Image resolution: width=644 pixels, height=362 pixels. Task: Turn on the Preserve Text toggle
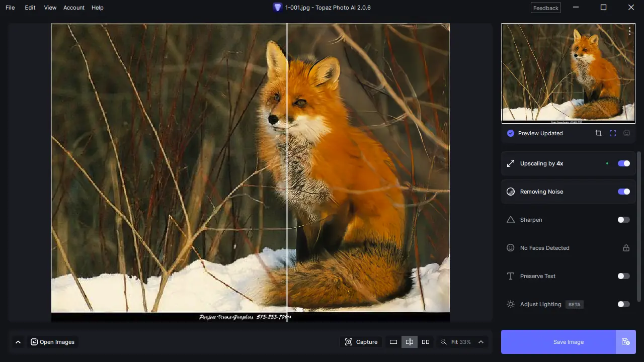pyautogui.click(x=623, y=276)
